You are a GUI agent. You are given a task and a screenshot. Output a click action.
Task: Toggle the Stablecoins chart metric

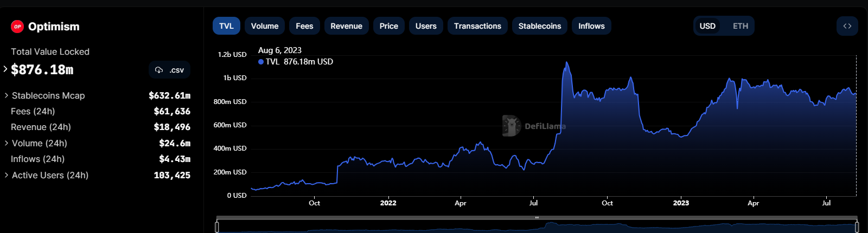pos(540,26)
